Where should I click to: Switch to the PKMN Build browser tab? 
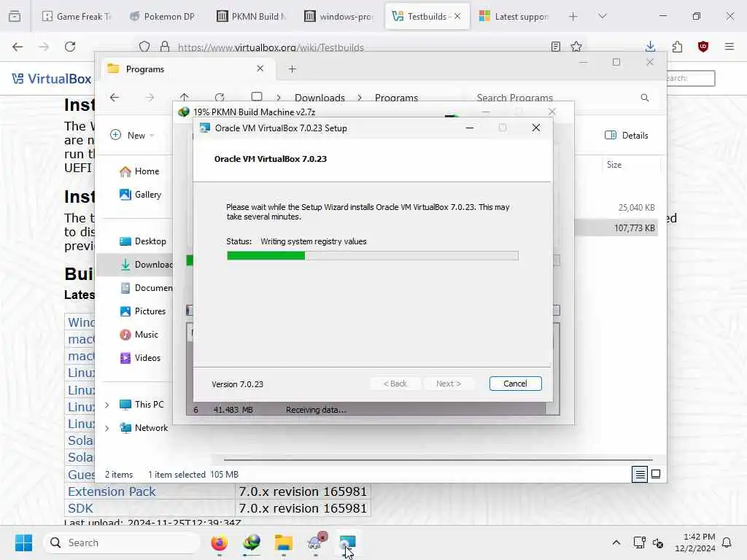(251, 16)
